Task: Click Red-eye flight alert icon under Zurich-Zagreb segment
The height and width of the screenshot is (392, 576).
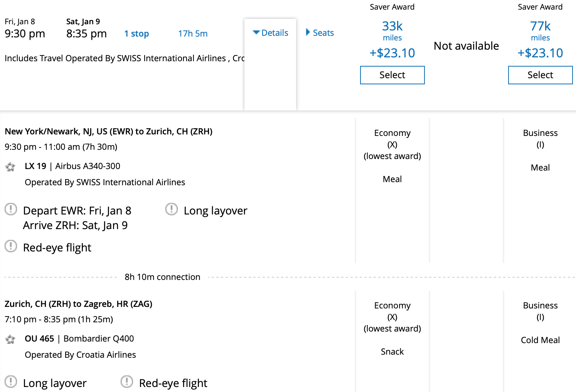Action: tap(127, 382)
